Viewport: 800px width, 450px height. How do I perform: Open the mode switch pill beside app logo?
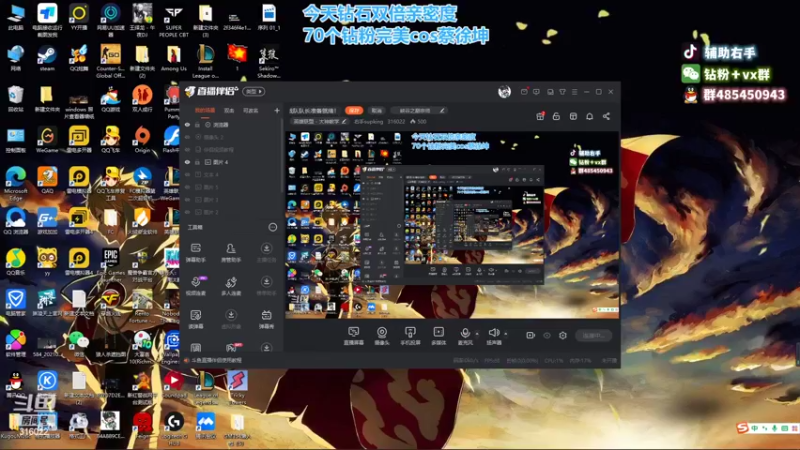[254, 92]
